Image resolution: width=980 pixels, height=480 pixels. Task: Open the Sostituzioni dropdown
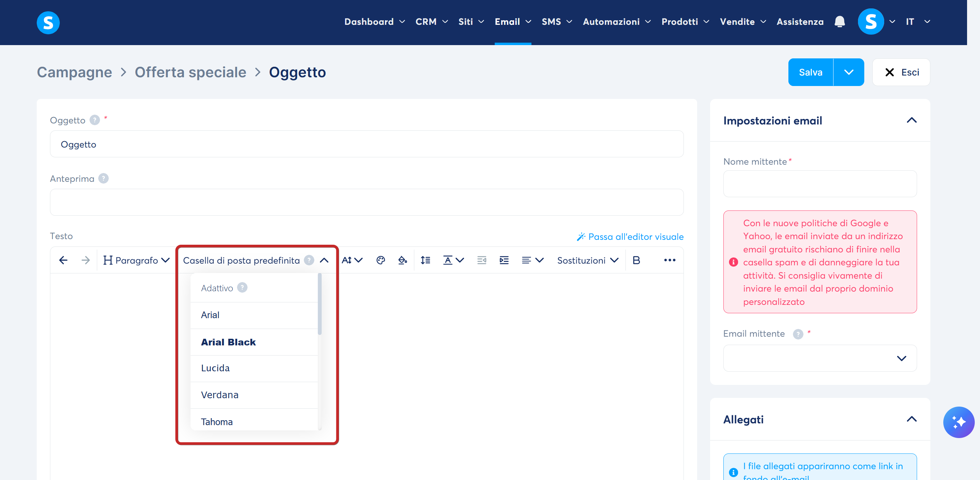(x=588, y=260)
